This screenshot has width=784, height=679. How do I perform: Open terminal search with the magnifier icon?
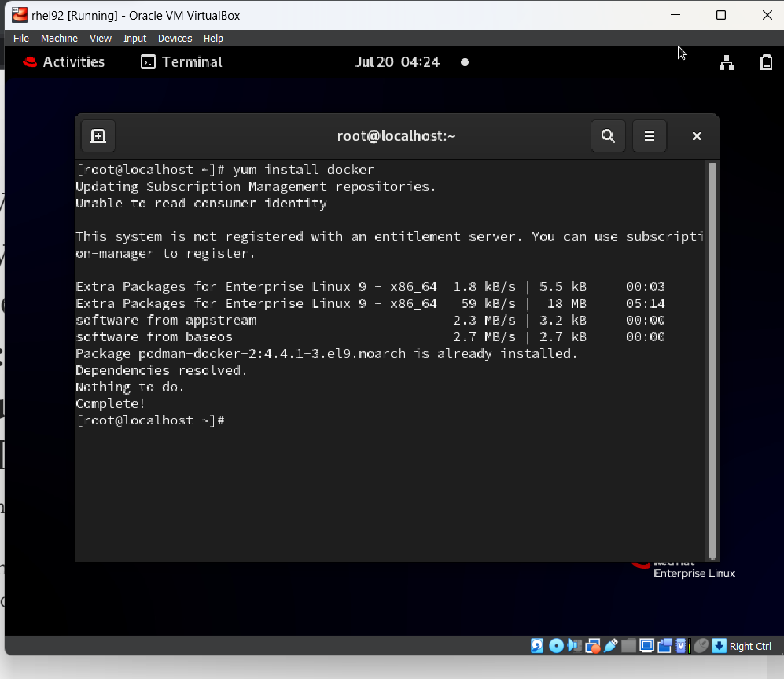pos(607,135)
